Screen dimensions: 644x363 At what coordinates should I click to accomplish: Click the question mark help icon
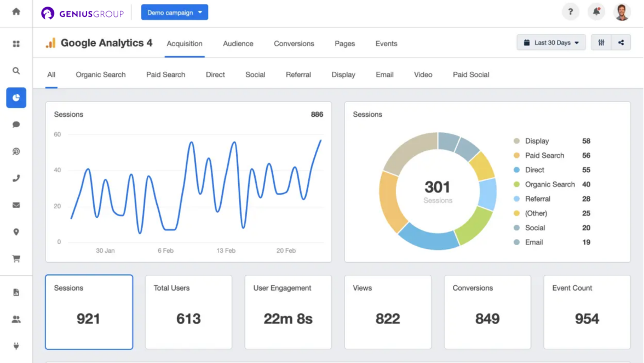[x=570, y=12]
